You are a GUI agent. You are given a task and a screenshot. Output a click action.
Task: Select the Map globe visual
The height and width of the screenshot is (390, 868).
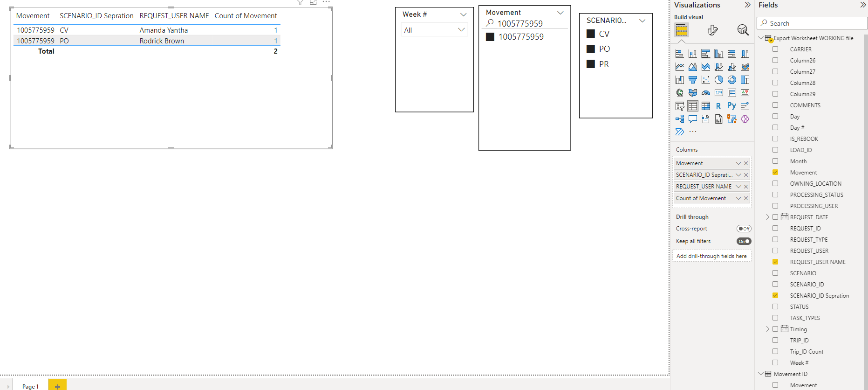click(680, 93)
